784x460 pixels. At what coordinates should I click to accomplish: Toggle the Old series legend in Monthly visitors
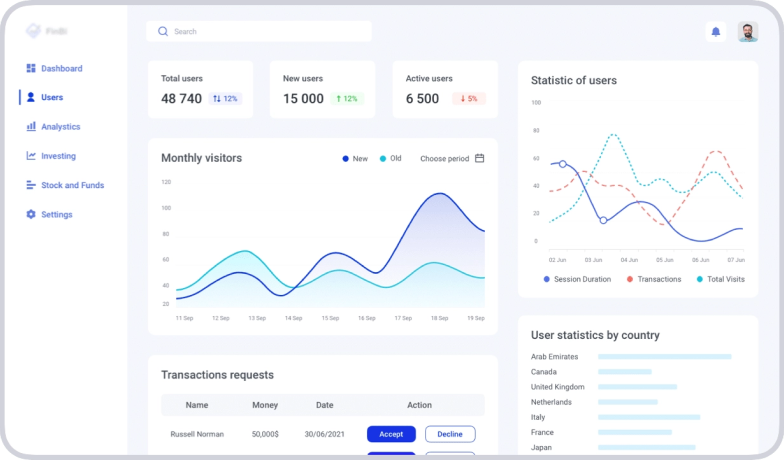tap(390, 158)
